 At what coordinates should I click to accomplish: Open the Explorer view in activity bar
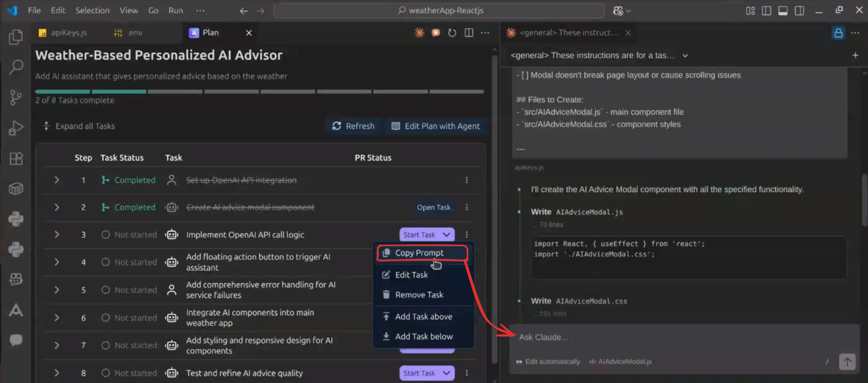tap(15, 37)
